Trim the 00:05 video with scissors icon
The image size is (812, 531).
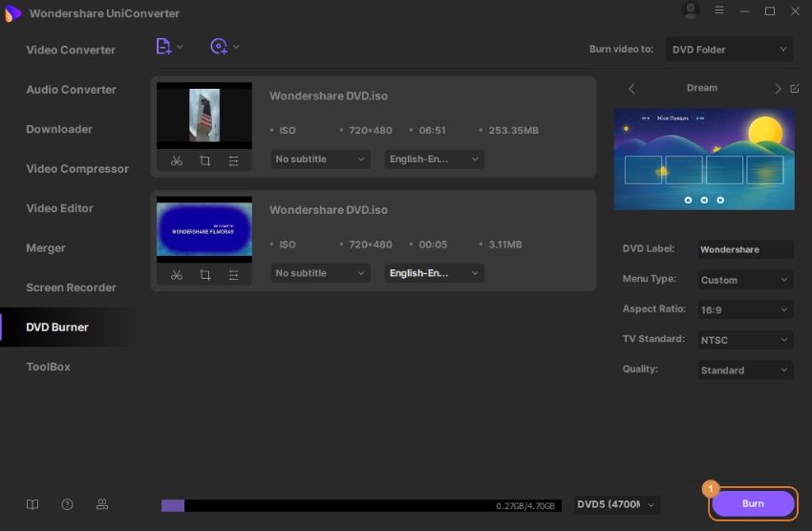[x=177, y=275]
